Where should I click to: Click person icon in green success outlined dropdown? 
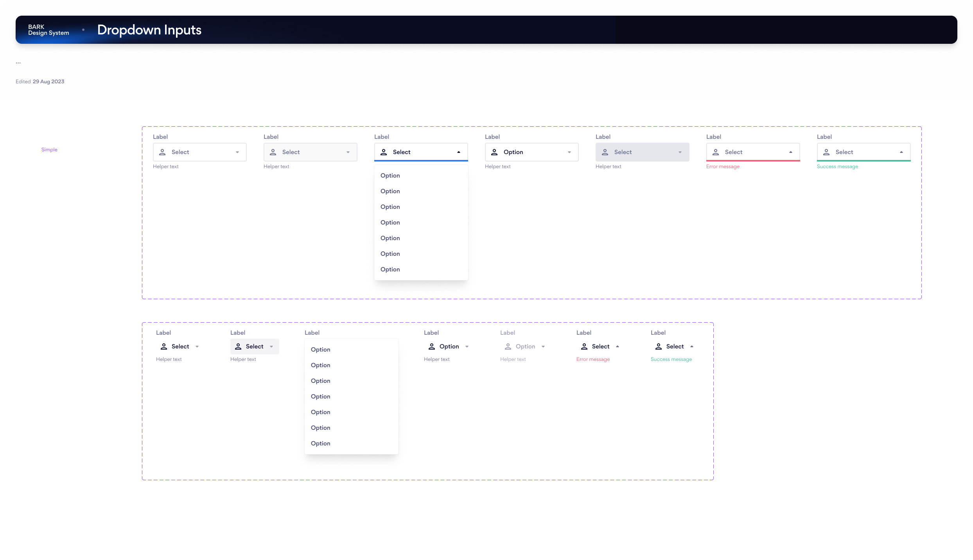[x=826, y=152]
